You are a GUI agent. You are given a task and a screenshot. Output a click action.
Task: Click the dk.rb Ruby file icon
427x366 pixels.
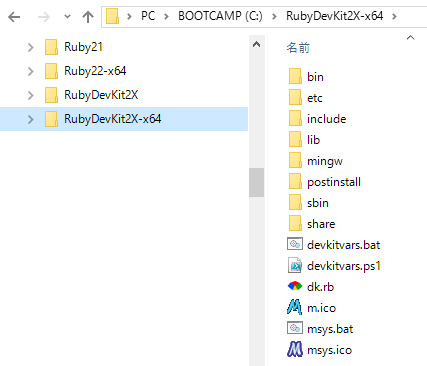pos(295,286)
